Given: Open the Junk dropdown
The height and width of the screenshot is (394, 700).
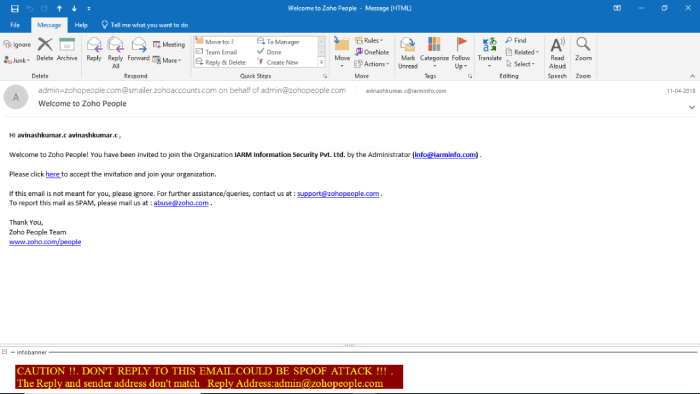Looking at the screenshot, I should pos(17,60).
